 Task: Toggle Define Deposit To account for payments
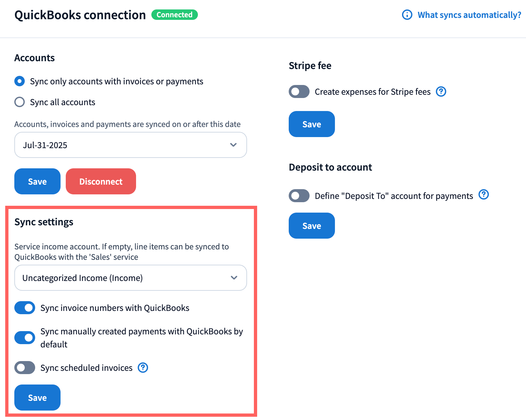(299, 196)
